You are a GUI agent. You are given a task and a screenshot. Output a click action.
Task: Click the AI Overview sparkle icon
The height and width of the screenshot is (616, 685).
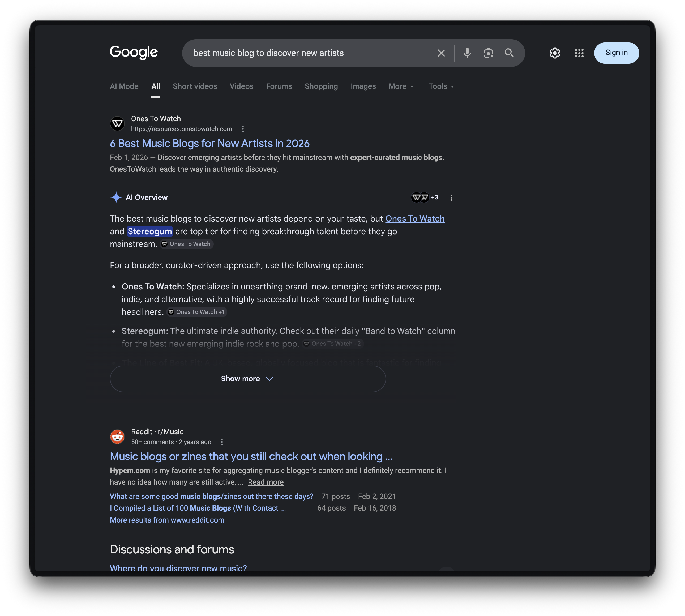click(x=116, y=197)
